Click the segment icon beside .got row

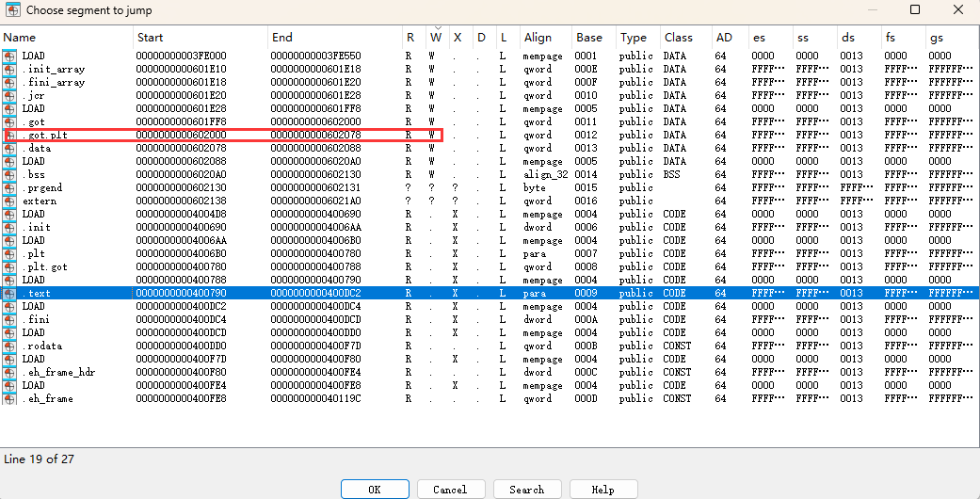(x=9, y=121)
